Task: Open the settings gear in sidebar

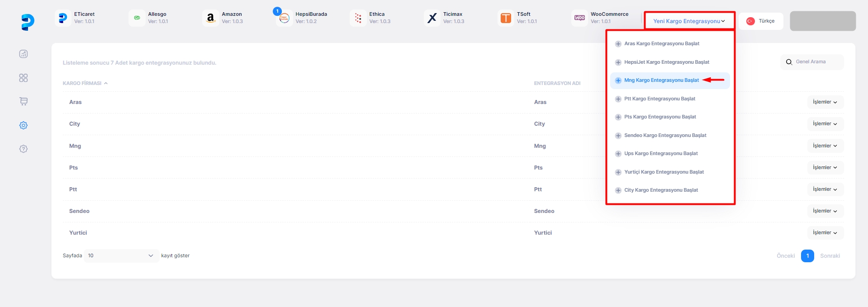Action: [24, 125]
